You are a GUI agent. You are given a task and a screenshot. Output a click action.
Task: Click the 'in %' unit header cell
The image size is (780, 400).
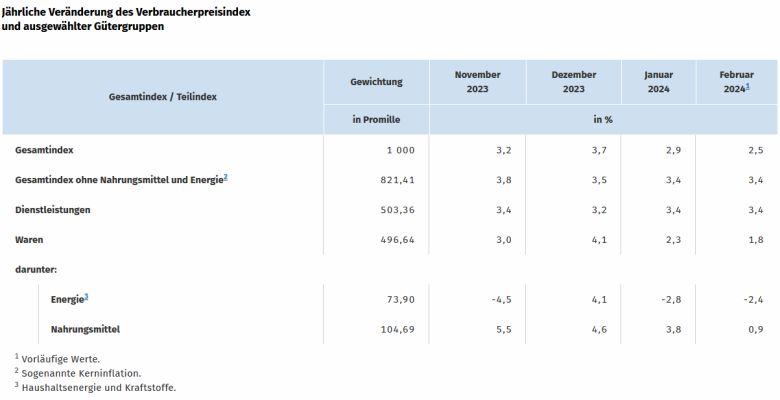(x=602, y=119)
